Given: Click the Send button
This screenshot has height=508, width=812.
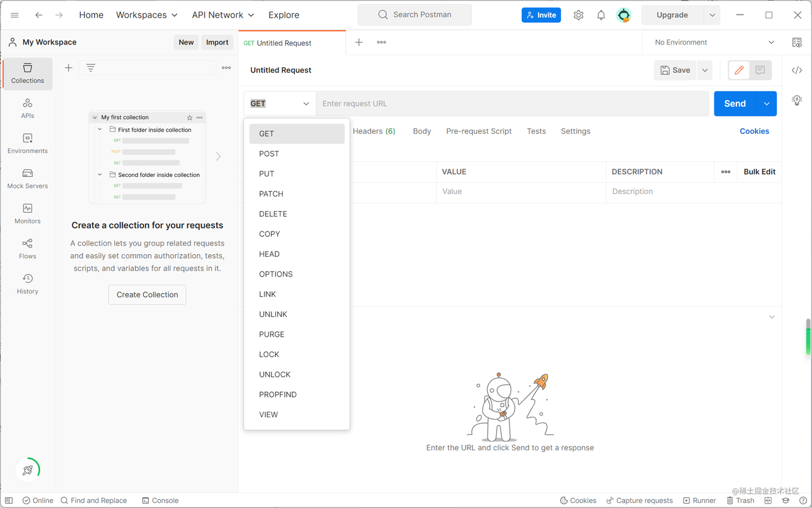Looking at the screenshot, I should (x=735, y=104).
